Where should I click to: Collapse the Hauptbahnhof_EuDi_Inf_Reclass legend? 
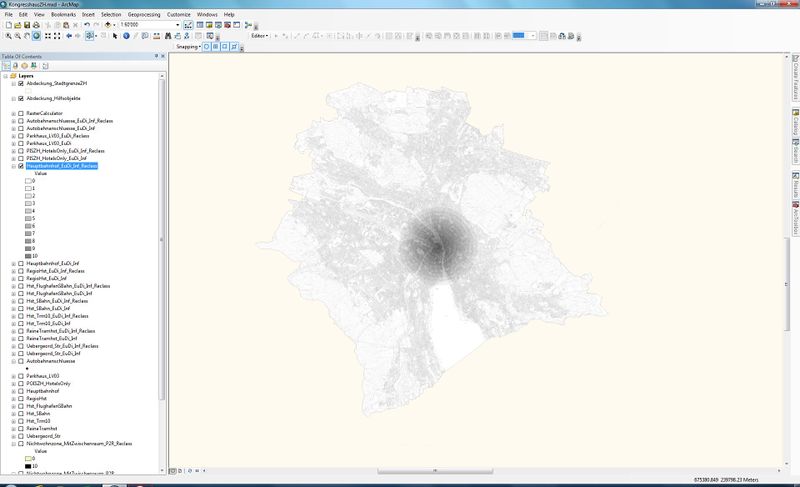coord(13,166)
